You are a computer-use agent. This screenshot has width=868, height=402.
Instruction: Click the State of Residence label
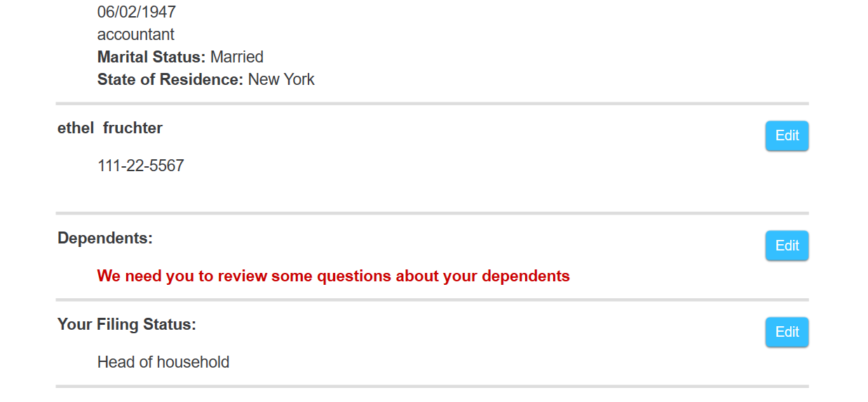click(170, 79)
